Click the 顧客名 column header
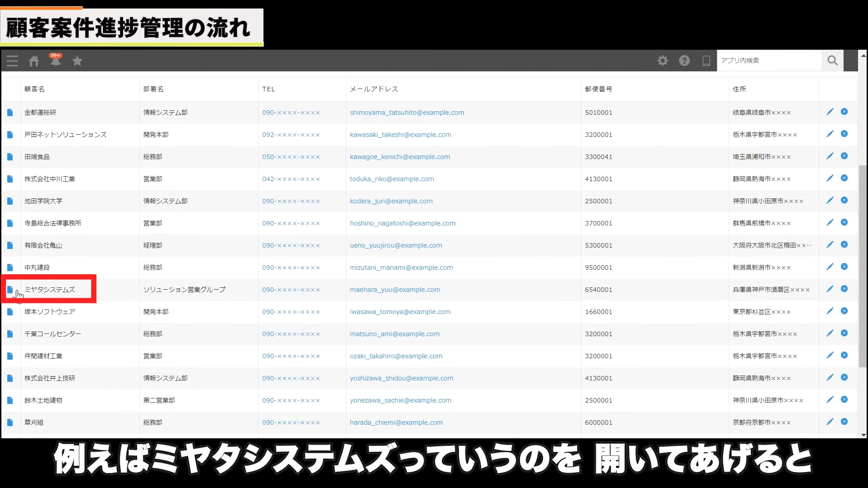Screen dimensions: 868x488 35,89
